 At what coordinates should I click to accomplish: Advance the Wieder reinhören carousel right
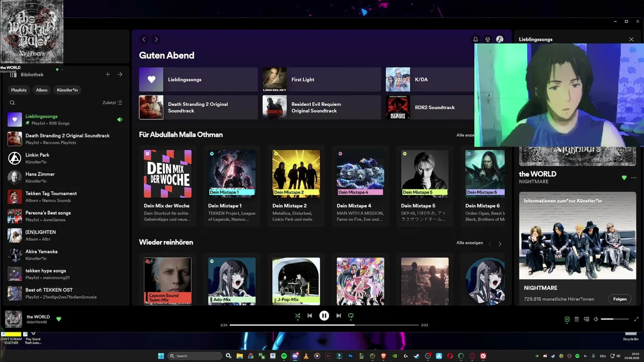tap(500, 244)
